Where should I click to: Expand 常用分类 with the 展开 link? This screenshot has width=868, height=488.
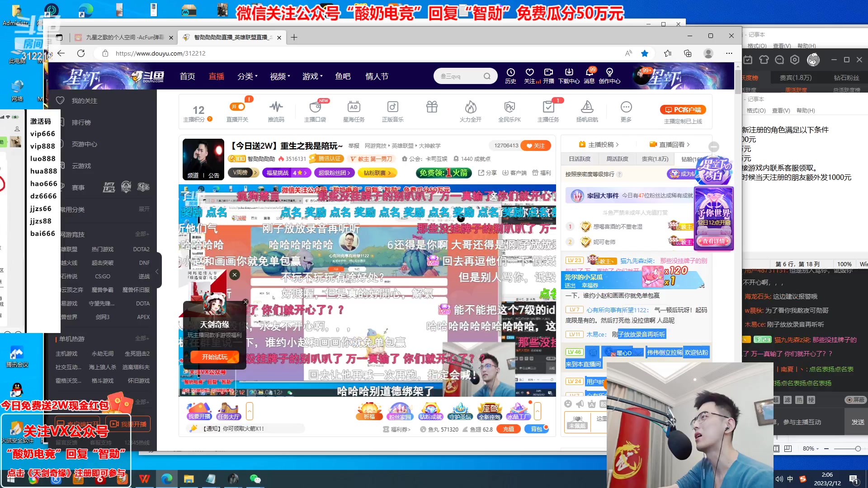pyautogui.click(x=144, y=209)
